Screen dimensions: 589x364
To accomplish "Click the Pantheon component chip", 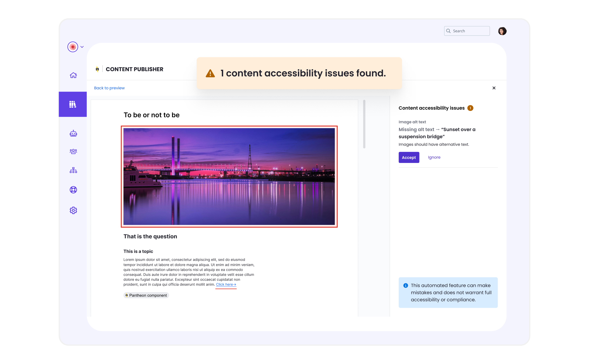I will coord(146,295).
